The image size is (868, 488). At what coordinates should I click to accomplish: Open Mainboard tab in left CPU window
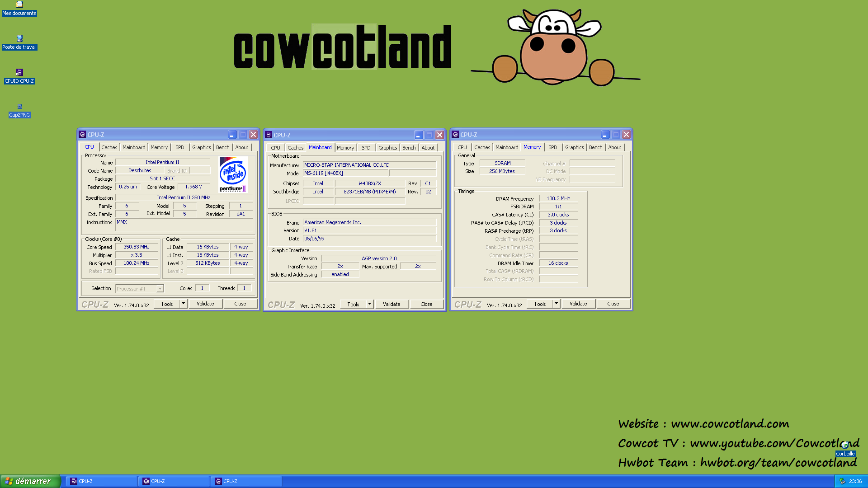[134, 147]
